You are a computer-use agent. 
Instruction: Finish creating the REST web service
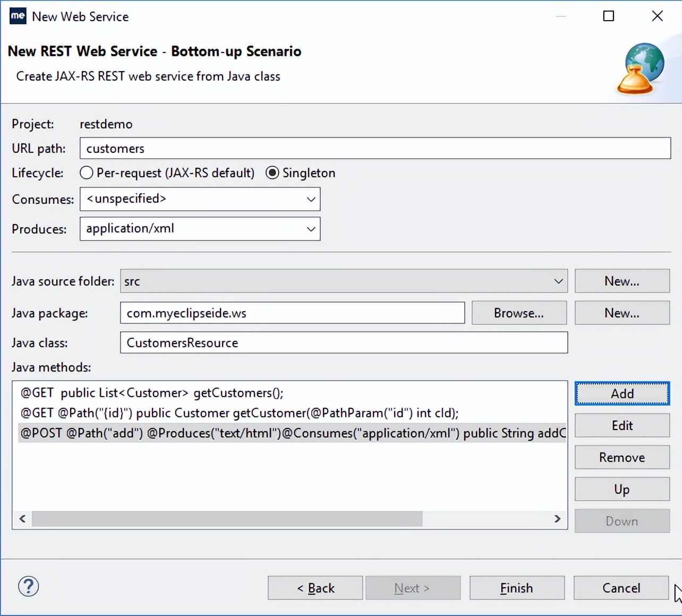click(x=516, y=588)
